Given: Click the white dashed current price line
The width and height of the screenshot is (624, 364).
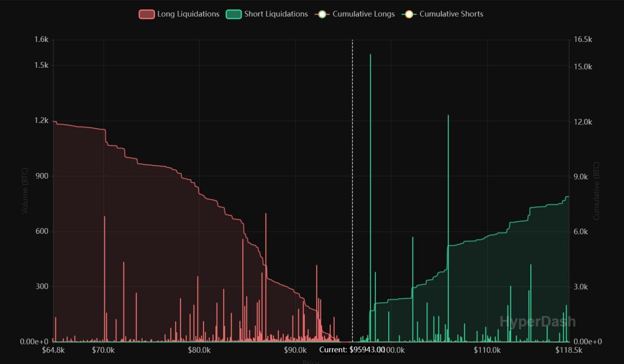Looking at the screenshot, I should coord(352,195).
